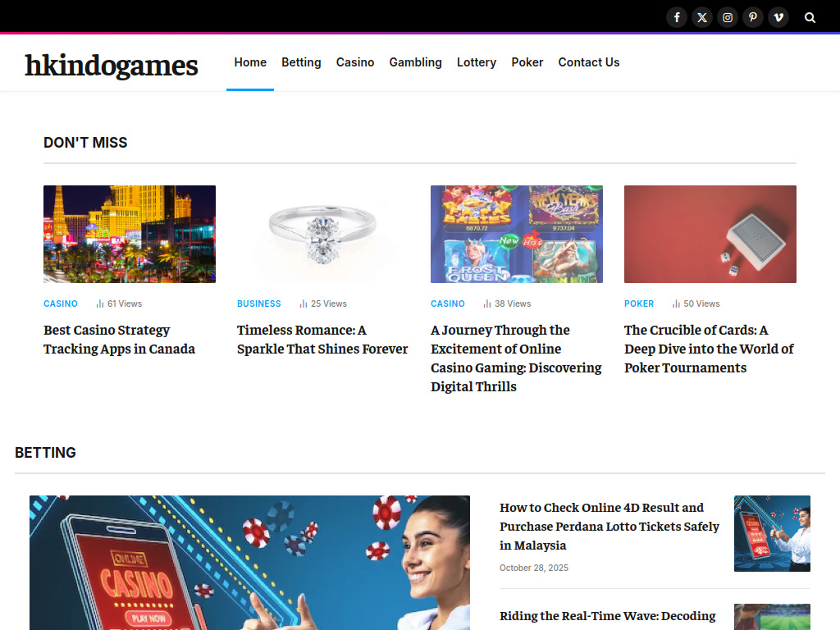Open the Instagram profile icon
840x630 pixels.
pos(728,17)
